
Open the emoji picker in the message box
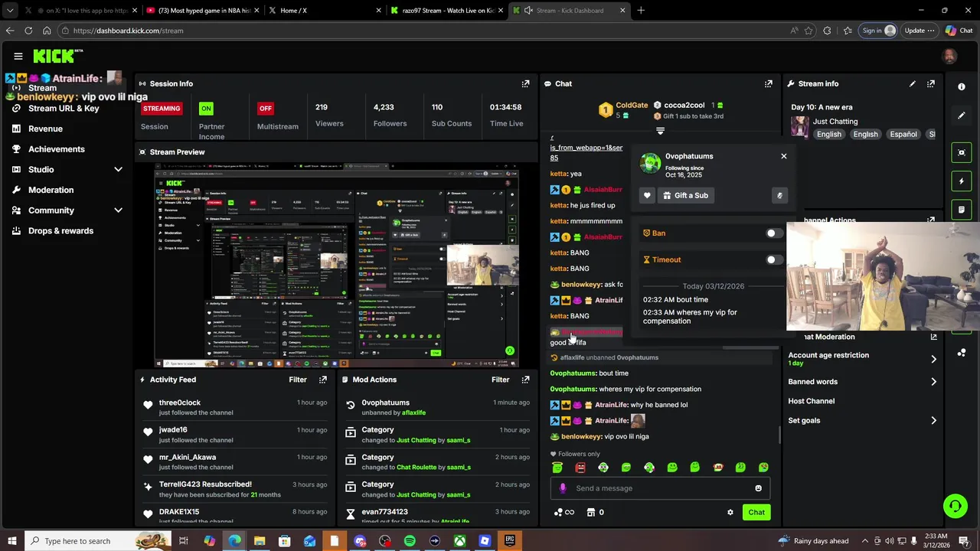pos(758,488)
